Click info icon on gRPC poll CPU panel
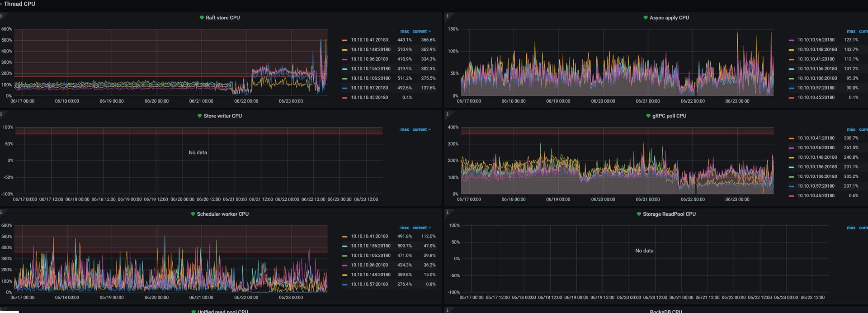Viewport: 868px width, 313px height. pyautogui.click(x=448, y=114)
